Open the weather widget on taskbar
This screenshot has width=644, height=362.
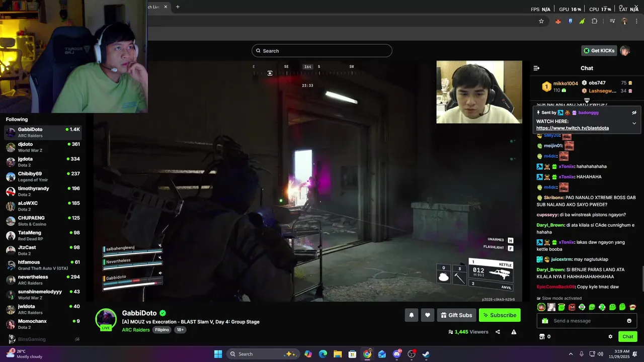tap(25, 354)
